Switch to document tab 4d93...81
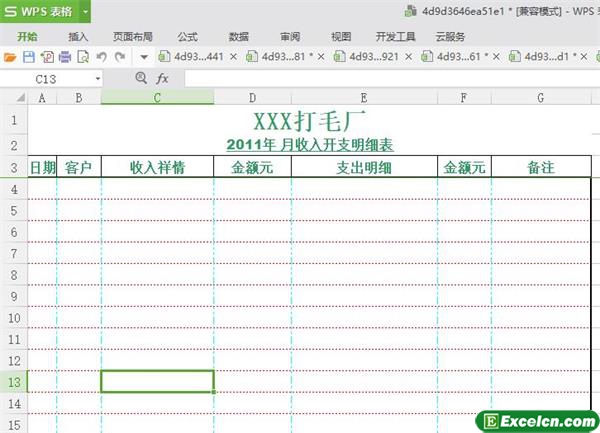The width and height of the screenshot is (600, 433). coord(284,57)
